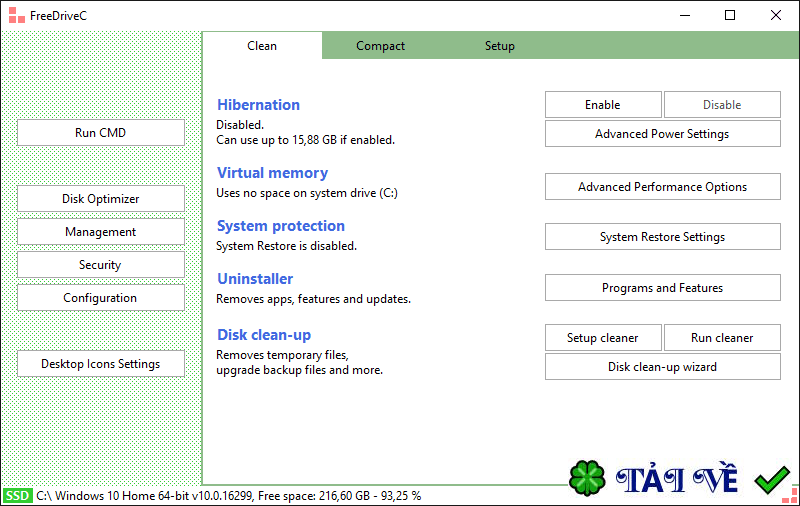Open System Restore Settings
This screenshot has height=506, width=800.
pyautogui.click(x=662, y=237)
